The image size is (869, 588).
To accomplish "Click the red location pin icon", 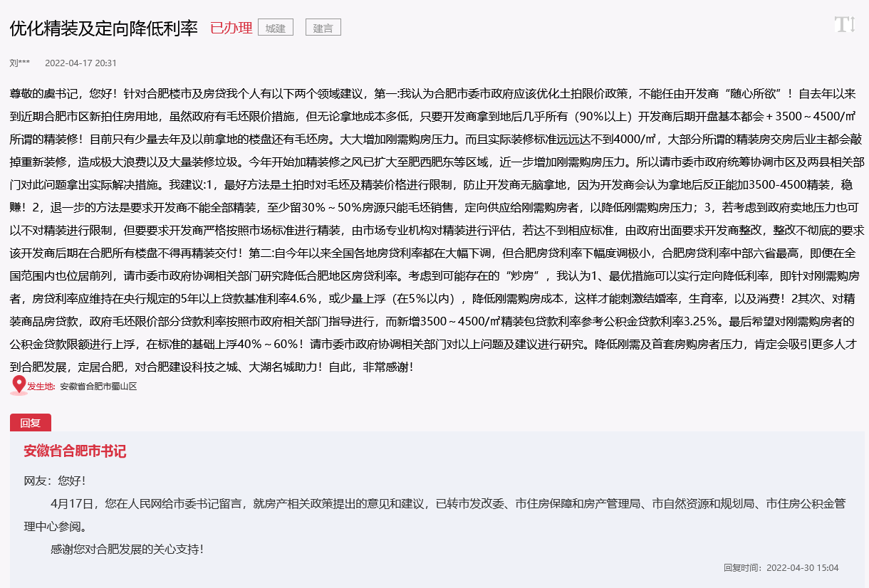I will tap(19, 386).
